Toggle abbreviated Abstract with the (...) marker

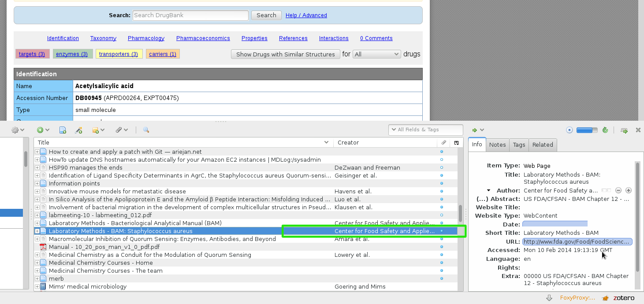482,199
